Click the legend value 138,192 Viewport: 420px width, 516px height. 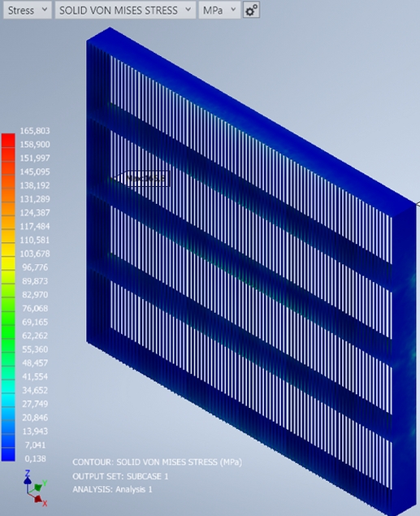point(35,185)
